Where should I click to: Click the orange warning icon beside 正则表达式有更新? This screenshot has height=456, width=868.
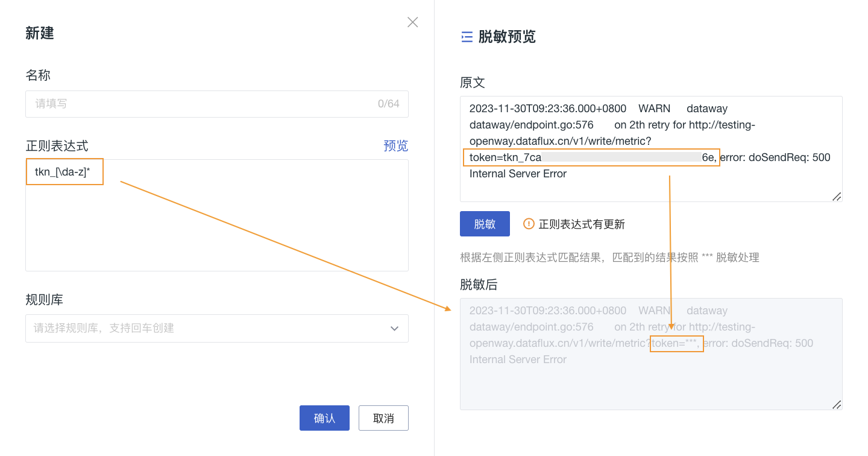pos(529,224)
